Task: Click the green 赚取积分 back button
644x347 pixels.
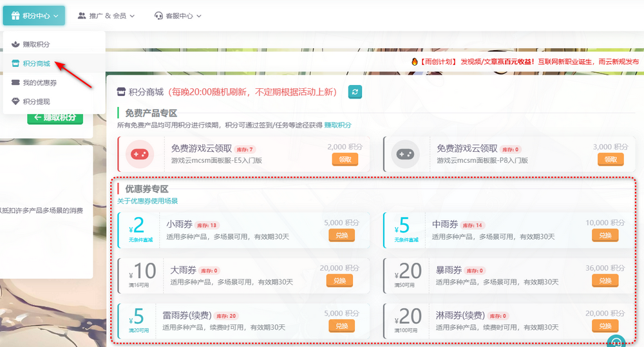Action: click(x=55, y=118)
